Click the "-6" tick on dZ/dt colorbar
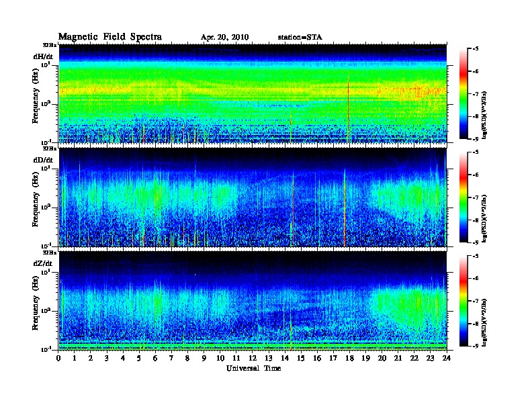This screenshot has height=411, width=532. point(476,278)
